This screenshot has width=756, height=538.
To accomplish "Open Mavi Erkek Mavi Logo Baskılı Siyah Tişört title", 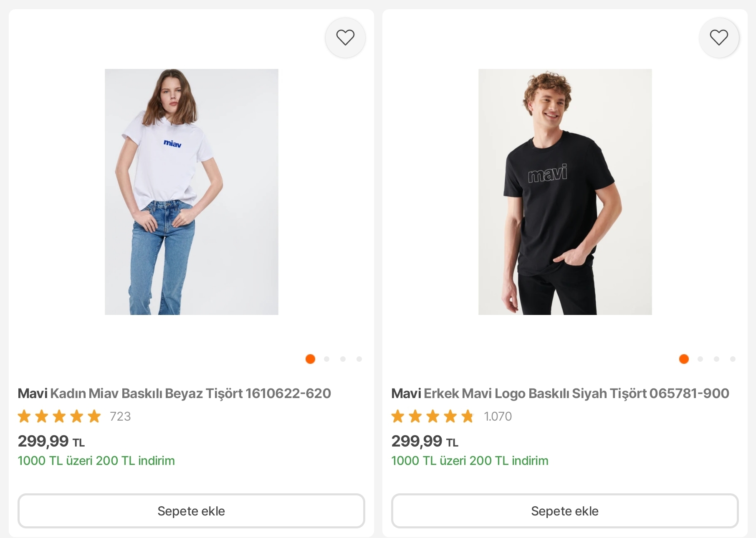I will coord(560,393).
